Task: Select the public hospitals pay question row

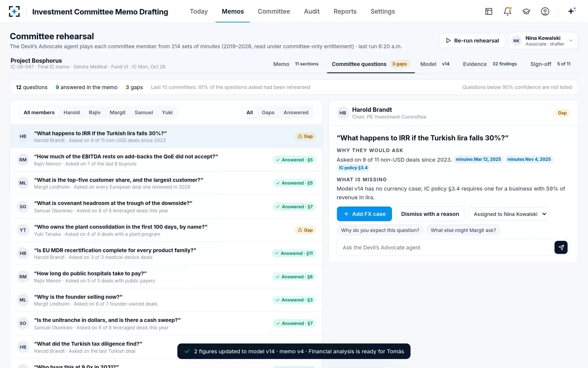Action: click(166, 277)
